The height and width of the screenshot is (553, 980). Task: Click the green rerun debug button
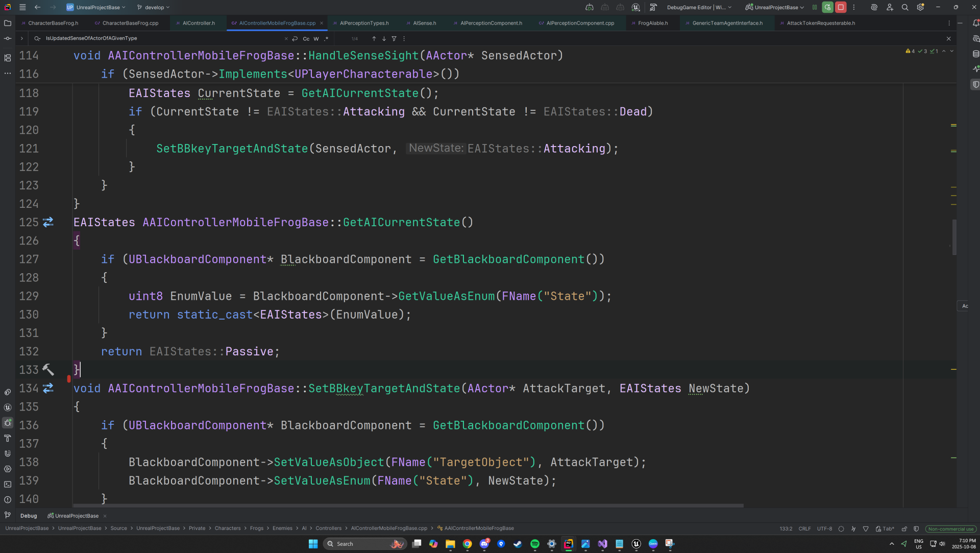pos(827,7)
